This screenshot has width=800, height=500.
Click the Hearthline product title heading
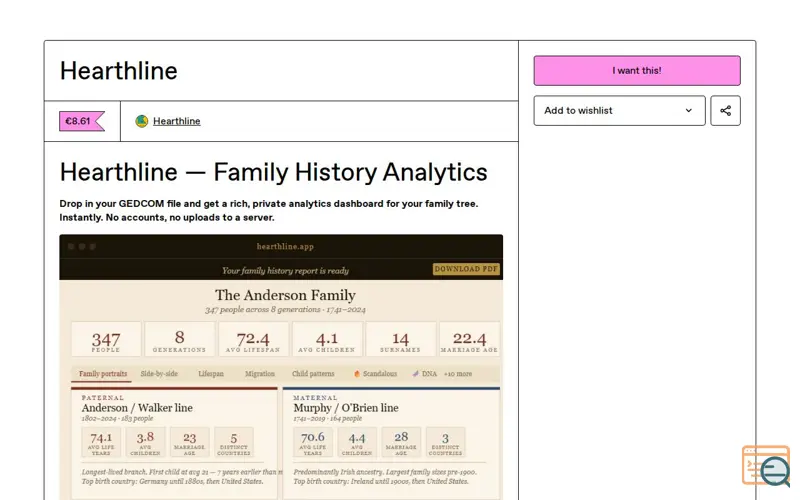[x=118, y=70]
